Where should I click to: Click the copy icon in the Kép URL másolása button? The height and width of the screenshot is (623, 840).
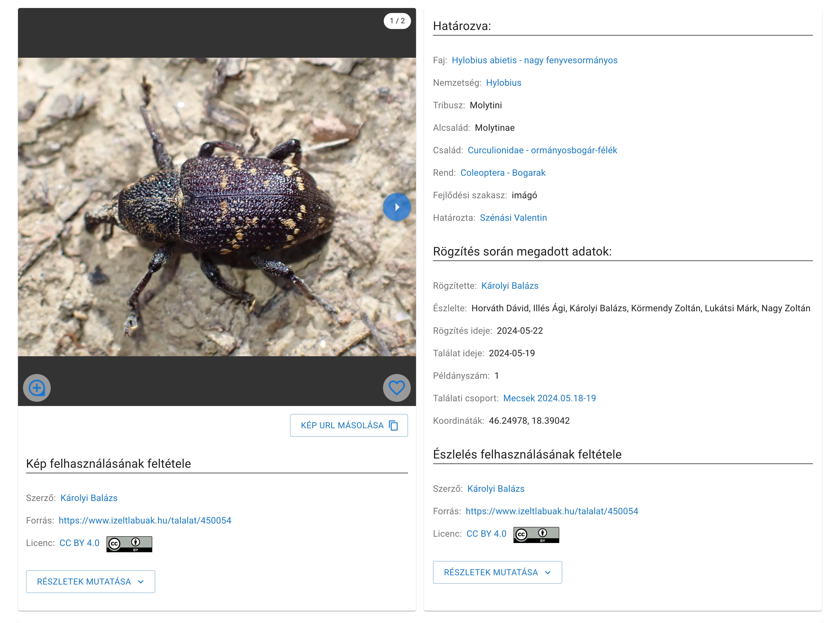click(x=393, y=425)
